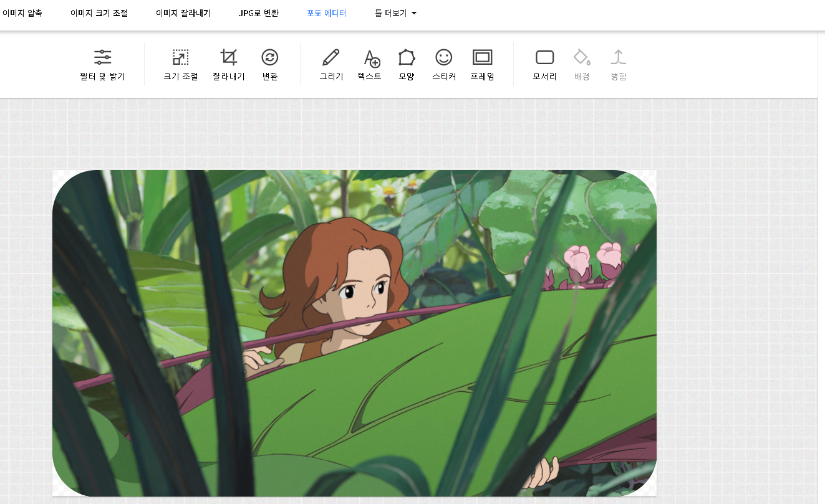825x504 pixels.
Task: Go to 이미지 압축 page
Action: 22,13
